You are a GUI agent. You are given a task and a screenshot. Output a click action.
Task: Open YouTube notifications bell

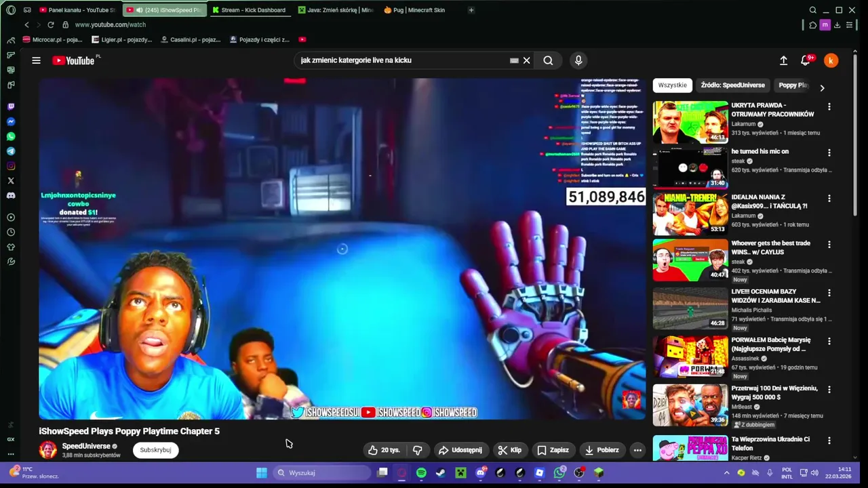(x=806, y=60)
